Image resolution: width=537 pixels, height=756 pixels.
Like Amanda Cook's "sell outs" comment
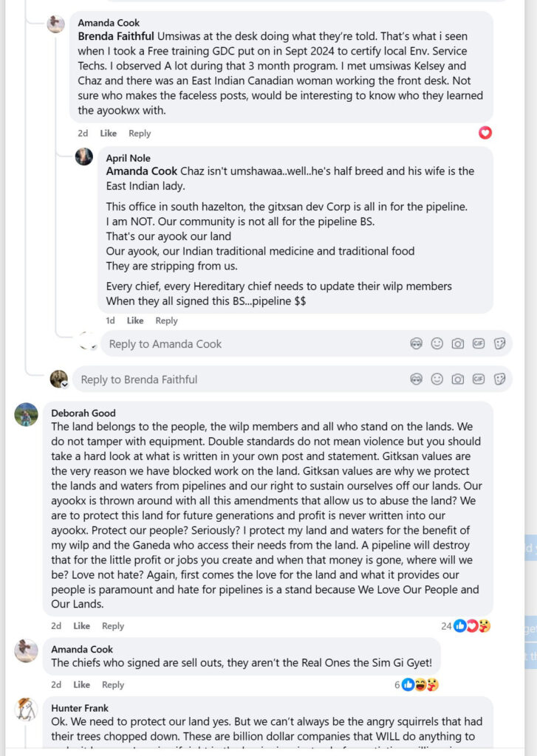(x=82, y=684)
